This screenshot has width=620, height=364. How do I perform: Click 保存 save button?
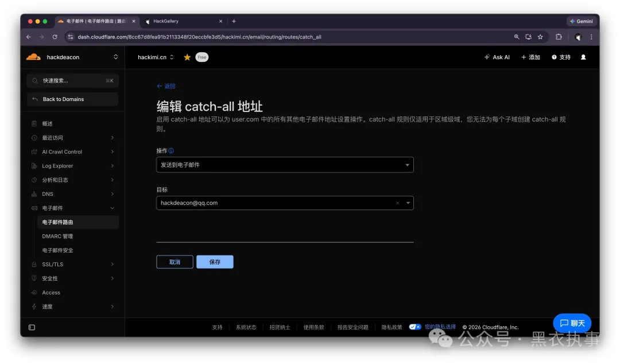tap(215, 262)
